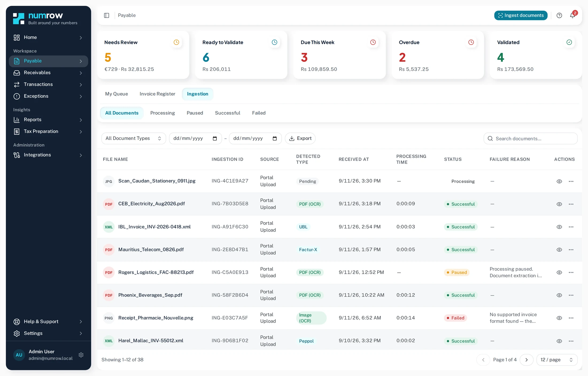Expand the Tax Preparation sidebar item
Screen dimensions: 588x376
click(48, 131)
